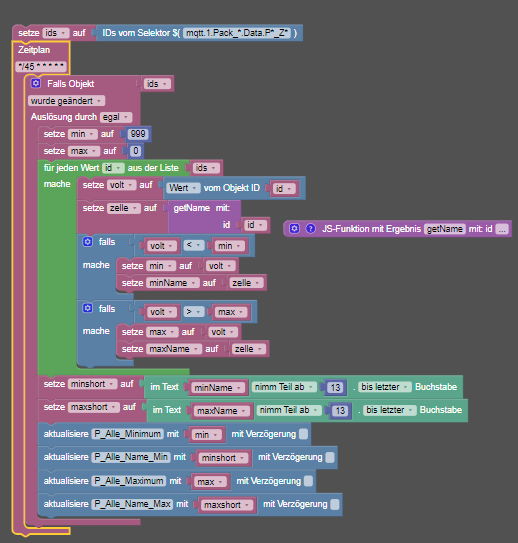This screenshot has width=518, height=543.
Task: Open maxshort variable dropdown in setze maxshort
Action: tap(94, 407)
